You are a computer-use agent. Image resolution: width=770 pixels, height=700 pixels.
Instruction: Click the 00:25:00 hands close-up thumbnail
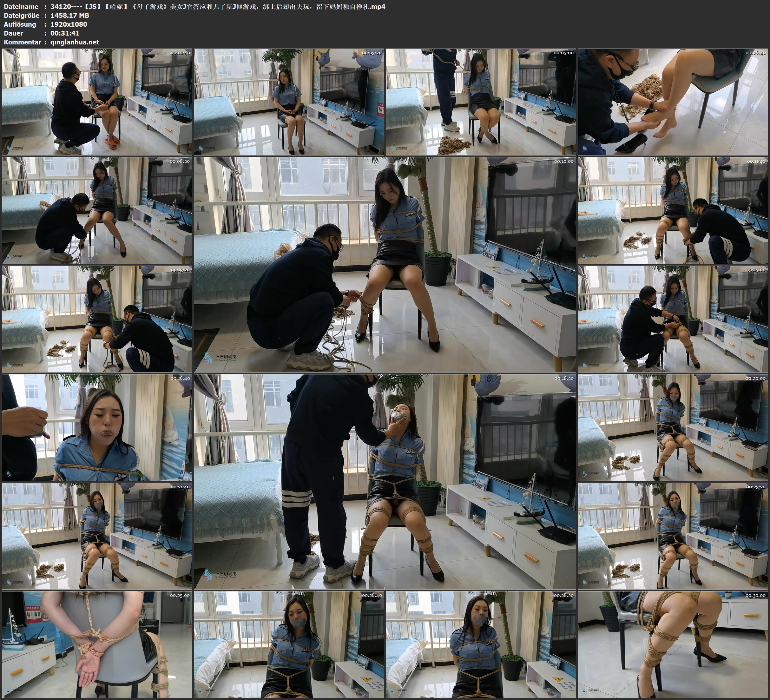pyautogui.click(x=97, y=644)
